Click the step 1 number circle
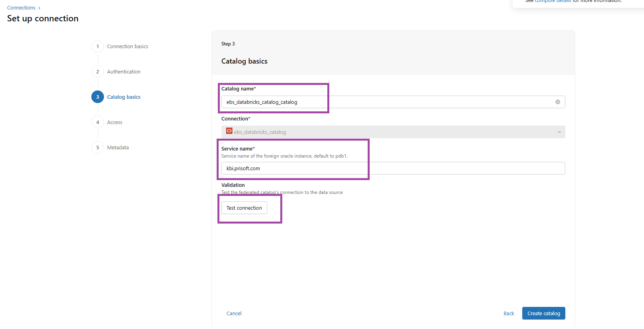 98,47
